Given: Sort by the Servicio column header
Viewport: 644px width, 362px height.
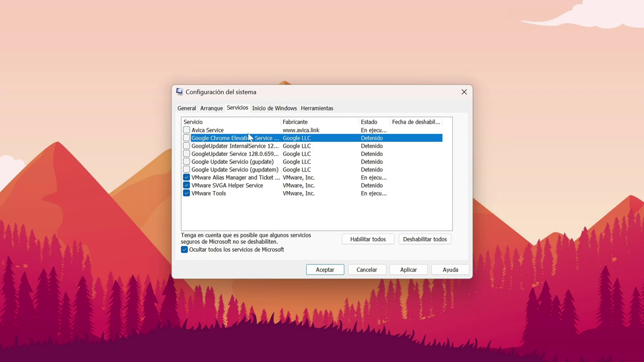Looking at the screenshot, I should click(x=231, y=122).
